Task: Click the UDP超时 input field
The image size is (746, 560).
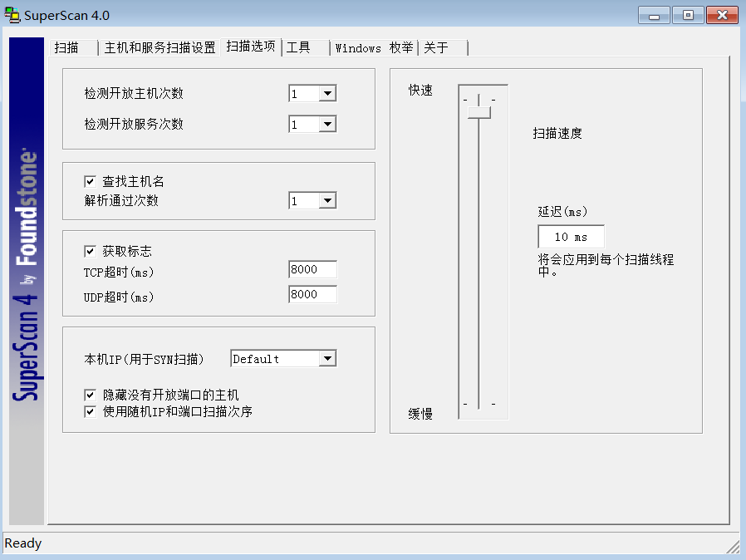Action: pos(312,294)
